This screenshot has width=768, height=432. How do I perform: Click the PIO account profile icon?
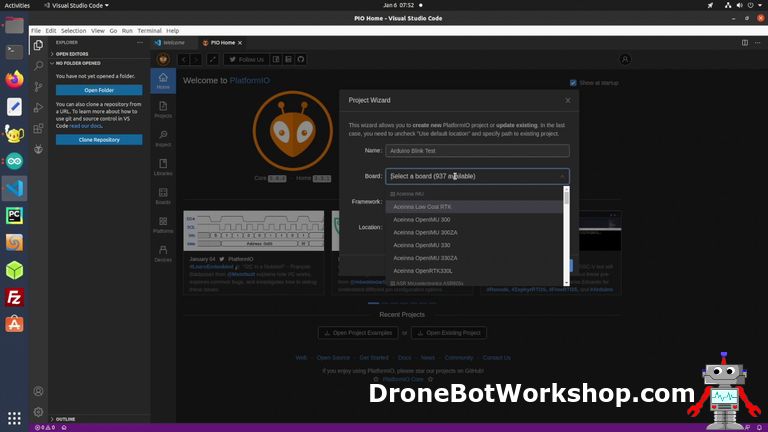(x=625, y=59)
